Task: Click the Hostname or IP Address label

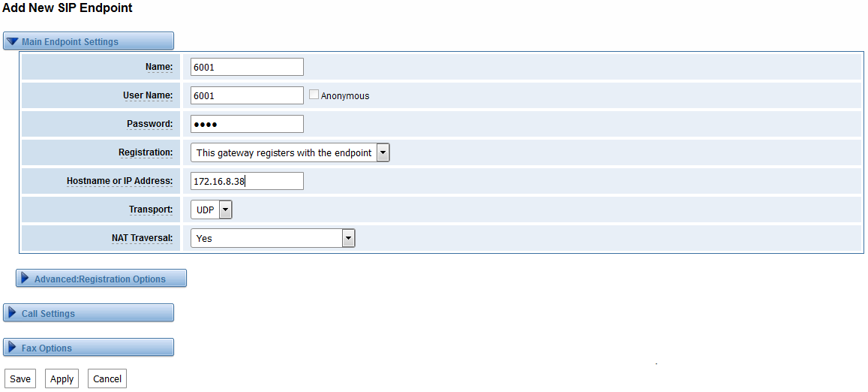Action: point(120,181)
